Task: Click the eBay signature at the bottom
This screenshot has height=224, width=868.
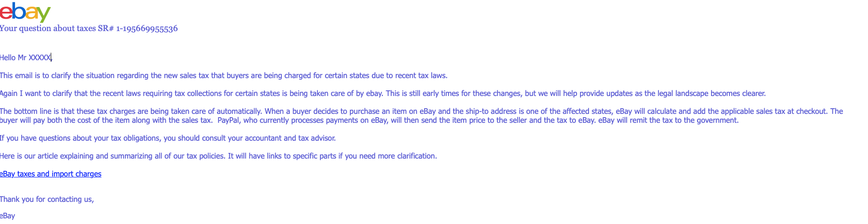Action: (8, 216)
